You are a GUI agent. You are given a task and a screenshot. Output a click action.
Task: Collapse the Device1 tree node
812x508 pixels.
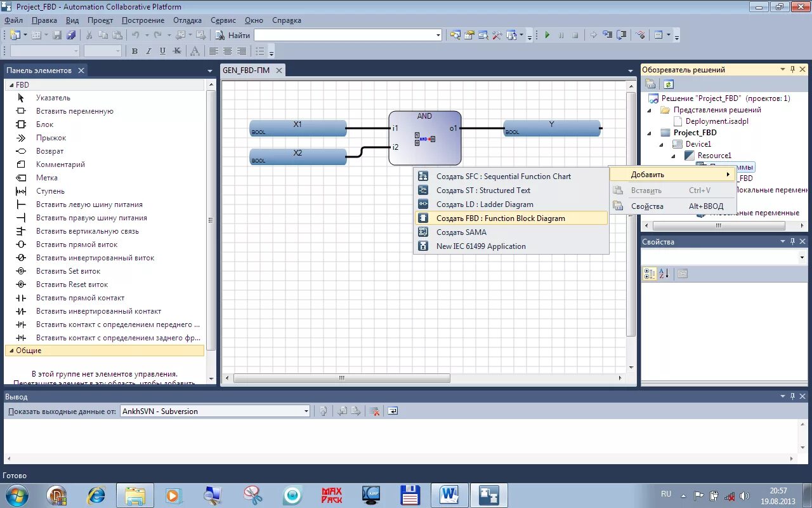(661, 144)
